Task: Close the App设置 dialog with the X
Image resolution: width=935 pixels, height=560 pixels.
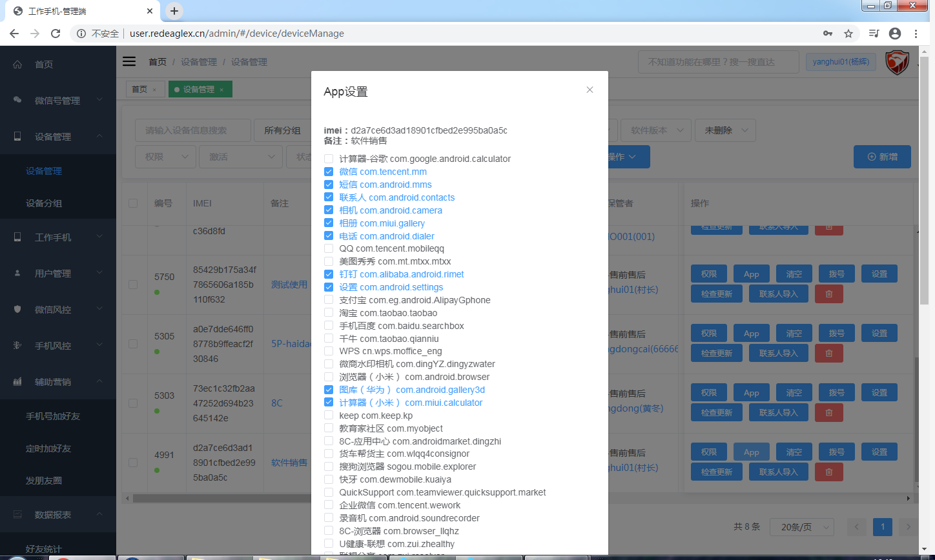Action: point(590,90)
